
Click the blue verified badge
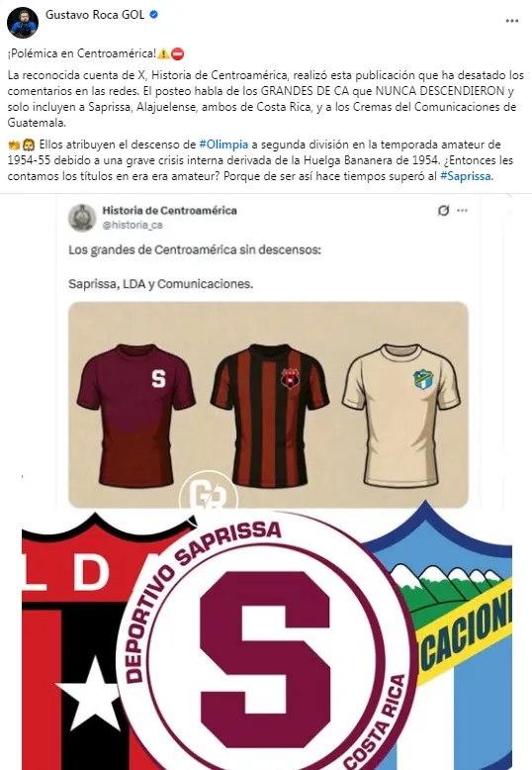[x=153, y=15]
